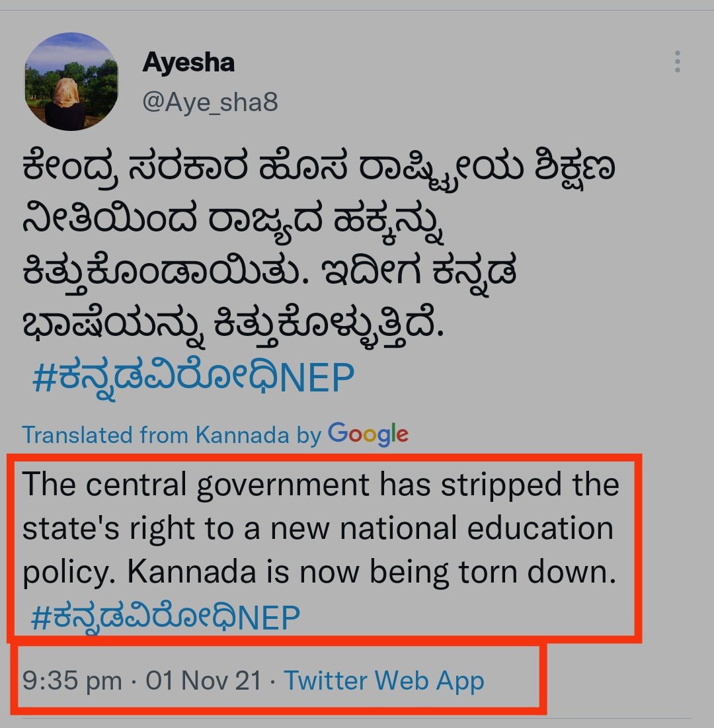
Task: Visit the @Aye_sha8 handle
Action: click(210, 102)
